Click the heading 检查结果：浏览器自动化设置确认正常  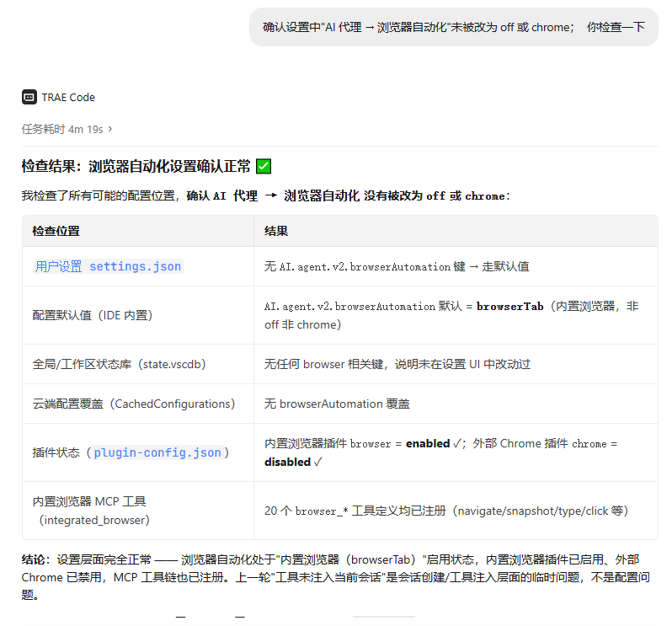[136, 166]
